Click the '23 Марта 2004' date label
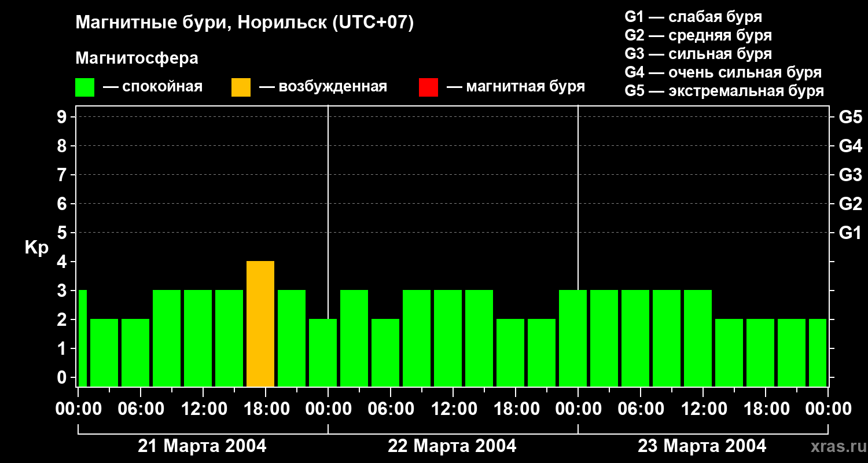868x463 pixels. (x=702, y=446)
